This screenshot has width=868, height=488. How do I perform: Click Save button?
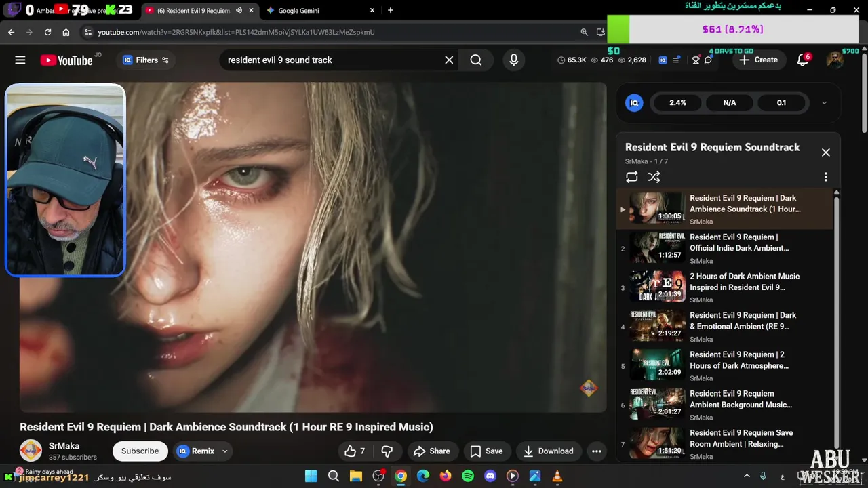point(487,451)
